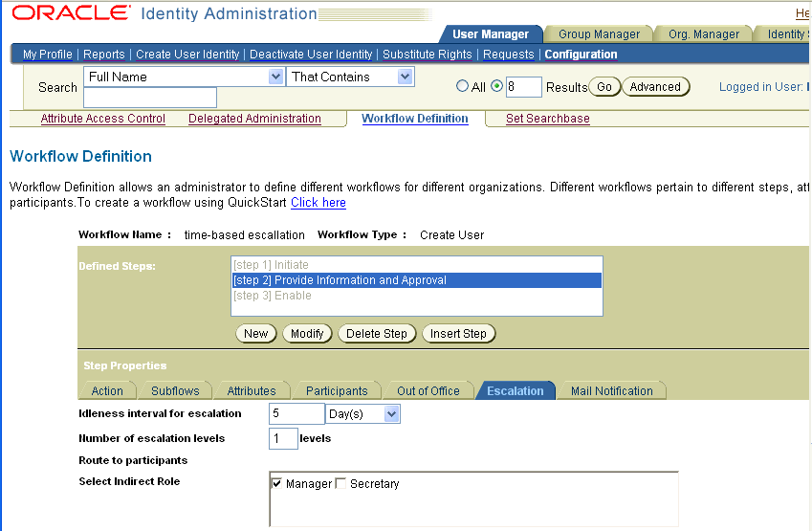The image size is (812, 531).
Task: Select the All results radio button
Action: 462,86
